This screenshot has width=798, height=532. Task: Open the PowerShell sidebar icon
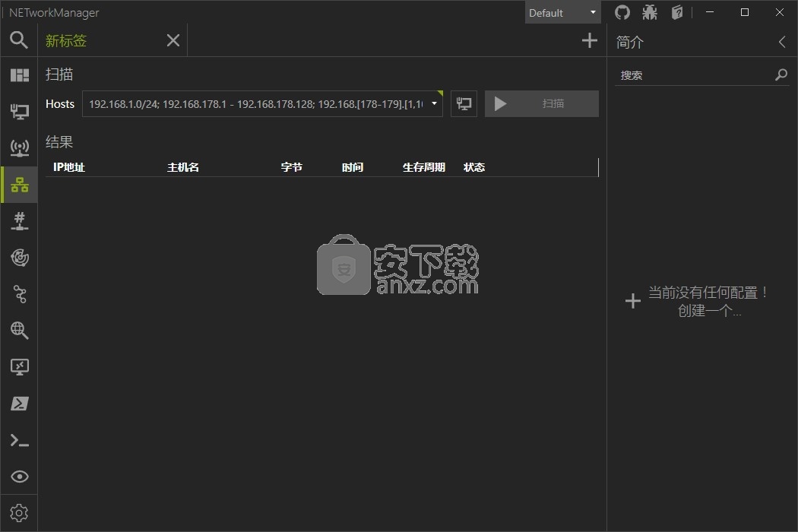tap(19, 404)
